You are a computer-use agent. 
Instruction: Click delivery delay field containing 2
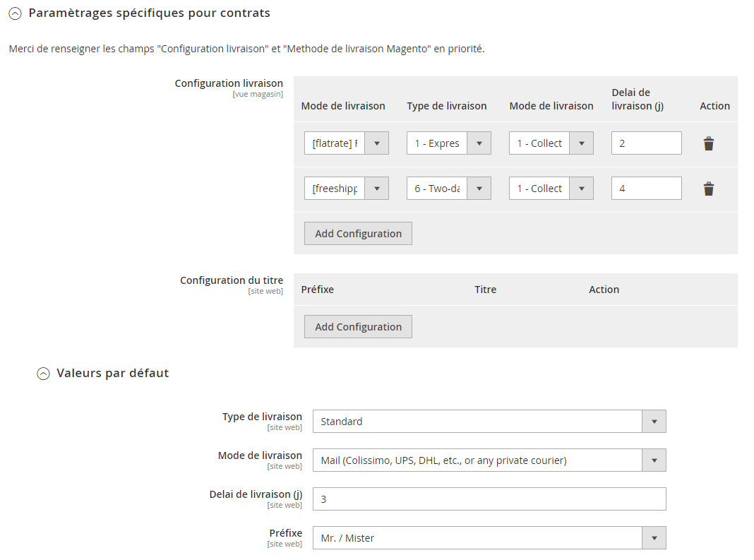pyautogui.click(x=646, y=143)
